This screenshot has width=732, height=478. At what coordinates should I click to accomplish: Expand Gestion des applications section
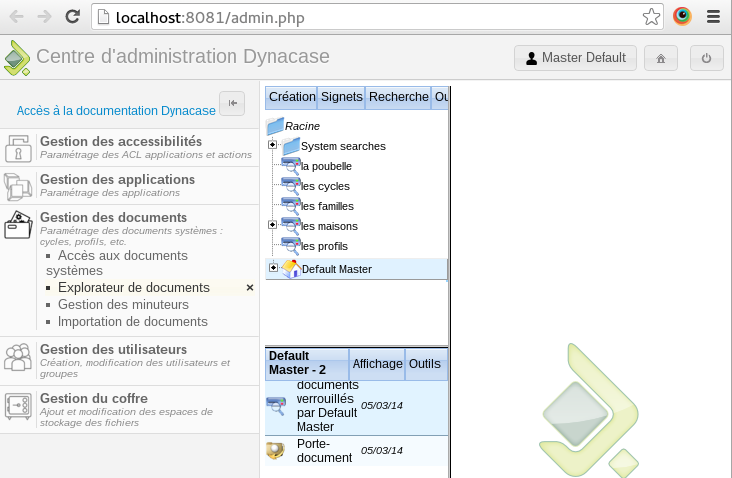click(118, 179)
